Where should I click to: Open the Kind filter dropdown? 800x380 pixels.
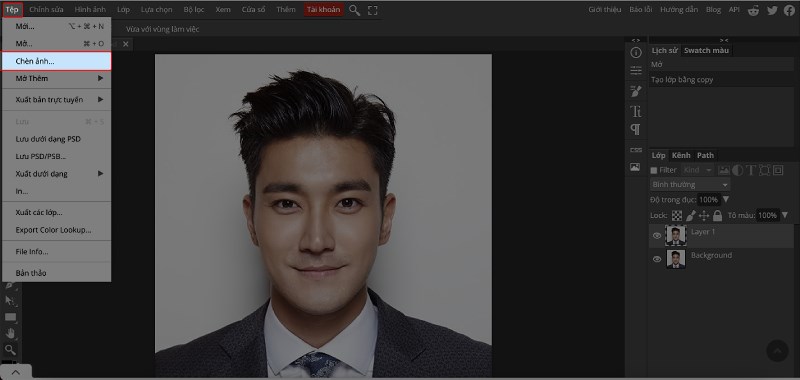coord(698,170)
